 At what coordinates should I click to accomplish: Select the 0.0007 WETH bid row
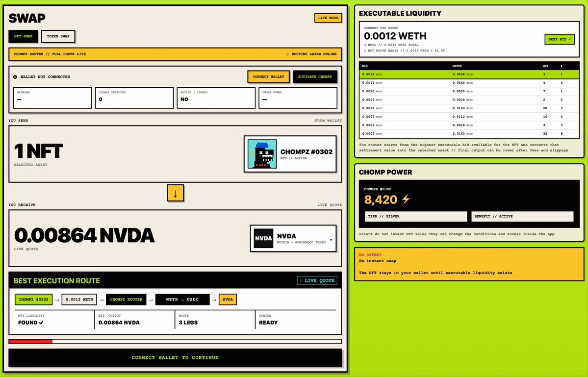(x=469, y=117)
